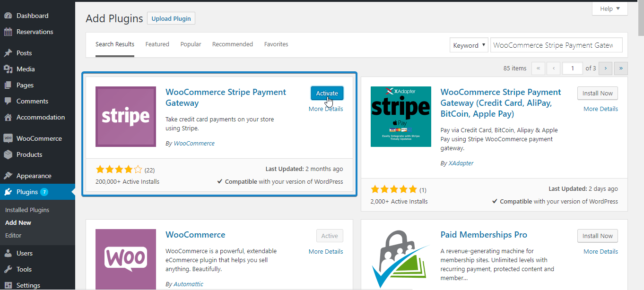
Task: Click the Paid Memberships Pro logo
Action: coord(401,259)
